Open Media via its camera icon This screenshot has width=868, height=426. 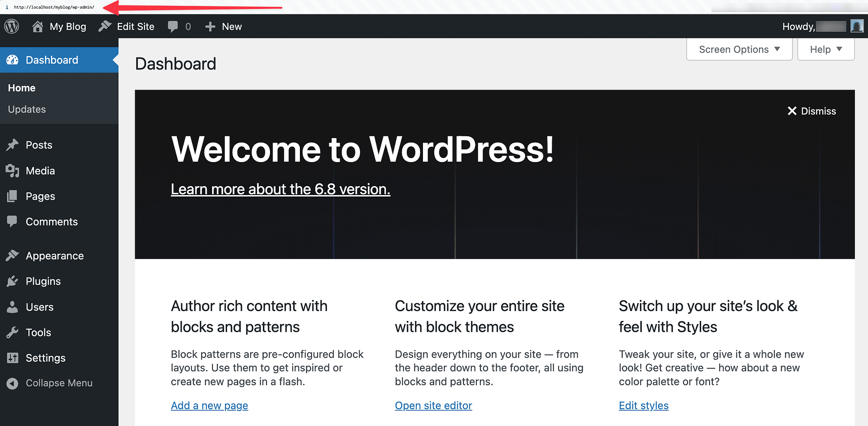tap(13, 171)
